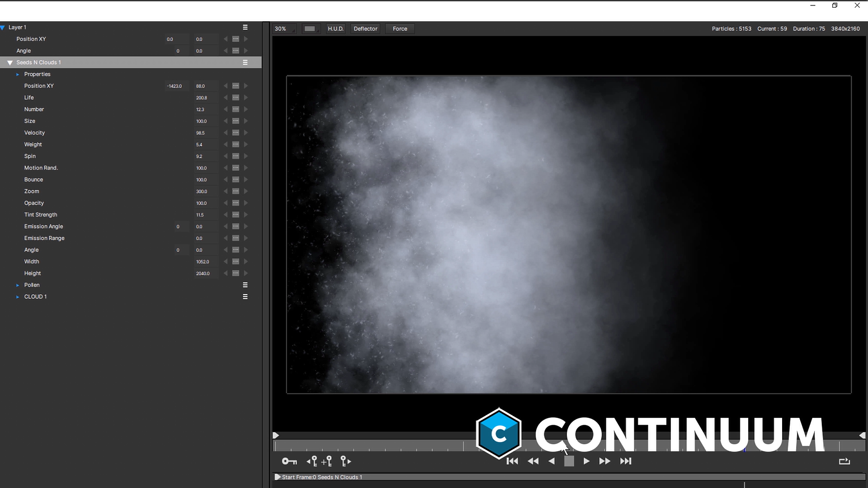This screenshot has width=868, height=488.
Task: Step backward with rewind button
Action: (x=533, y=461)
